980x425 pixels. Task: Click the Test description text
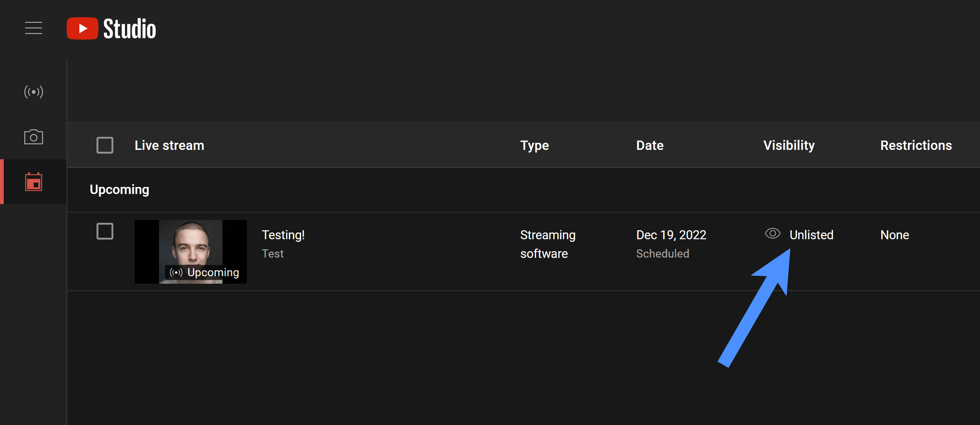272,253
